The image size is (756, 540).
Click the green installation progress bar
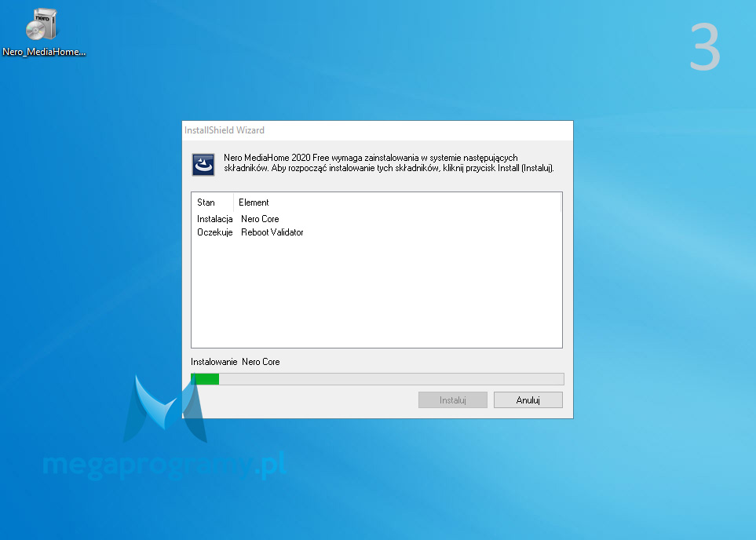[378, 379]
